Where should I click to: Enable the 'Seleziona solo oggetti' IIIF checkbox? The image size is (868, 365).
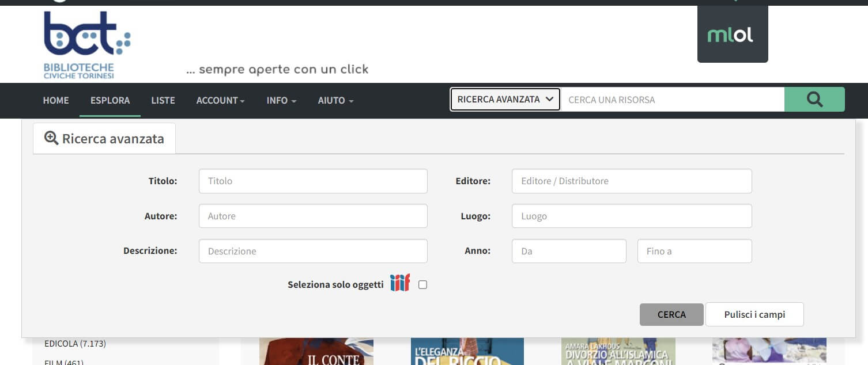point(422,284)
